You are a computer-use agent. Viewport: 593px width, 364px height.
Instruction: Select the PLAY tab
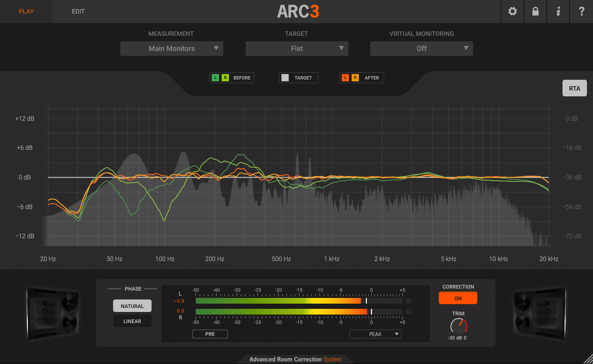[26, 11]
